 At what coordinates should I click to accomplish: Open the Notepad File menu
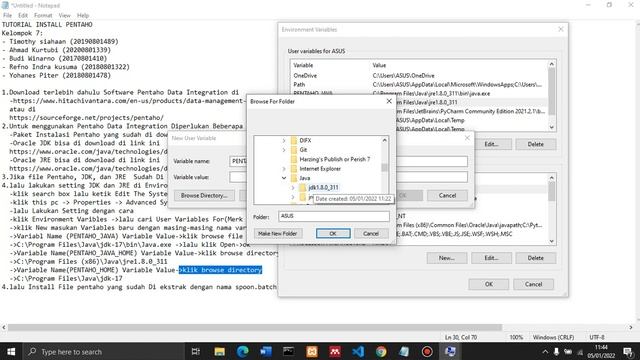click(7, 15)
